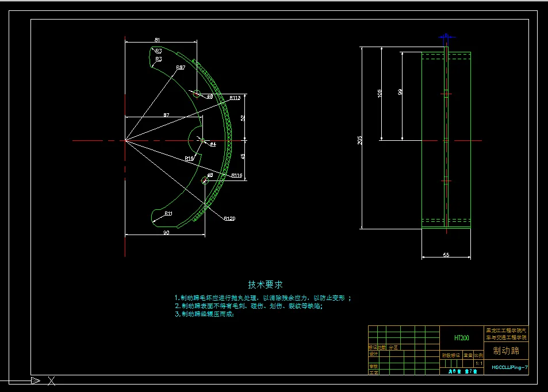Select the lower R3 fillet label

tap(159, 59)
